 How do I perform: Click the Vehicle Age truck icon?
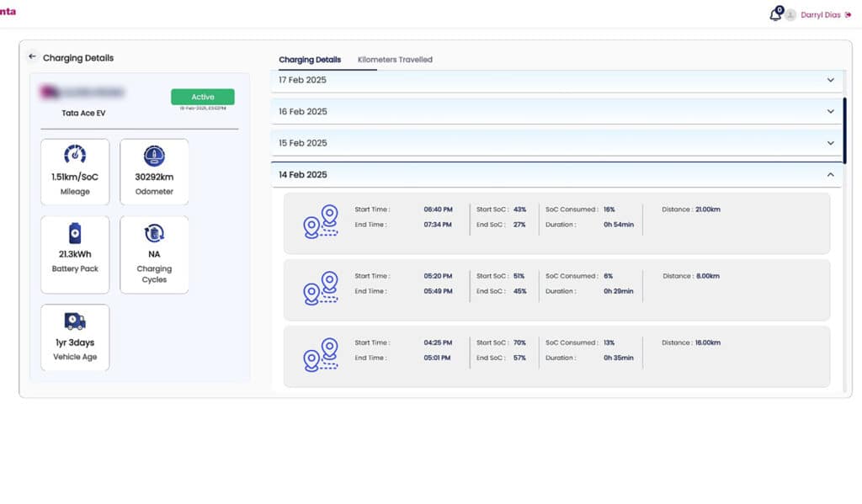75,321
